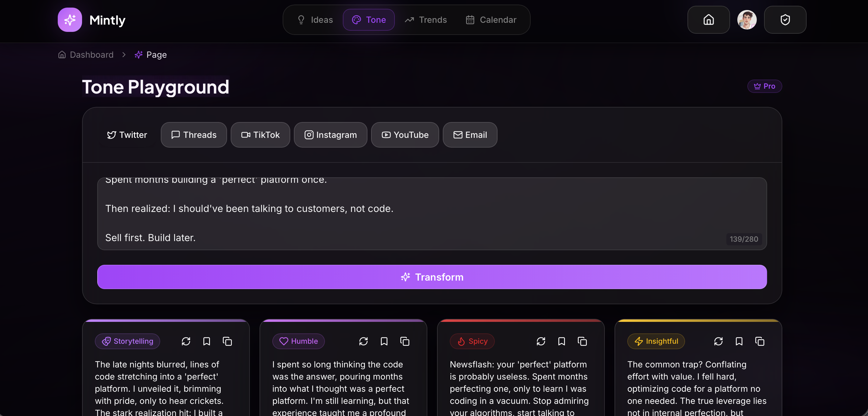The height and width of the screenshot is (416, 868).
Task: Select the Twitter platform tab
Action: 127,135
